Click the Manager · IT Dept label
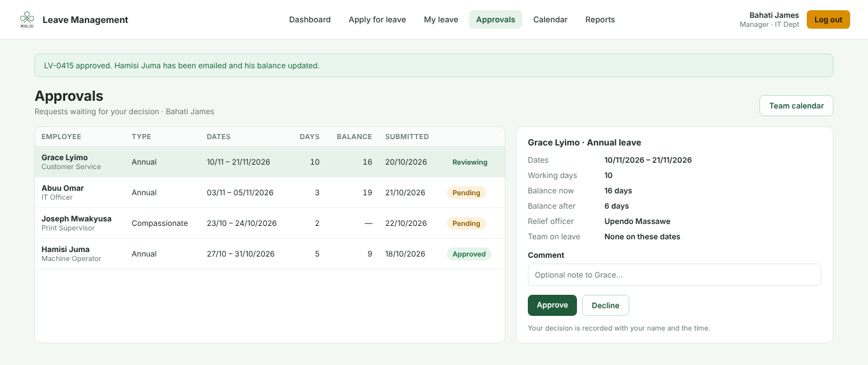The image size is (868, 365). pos(769,25)
